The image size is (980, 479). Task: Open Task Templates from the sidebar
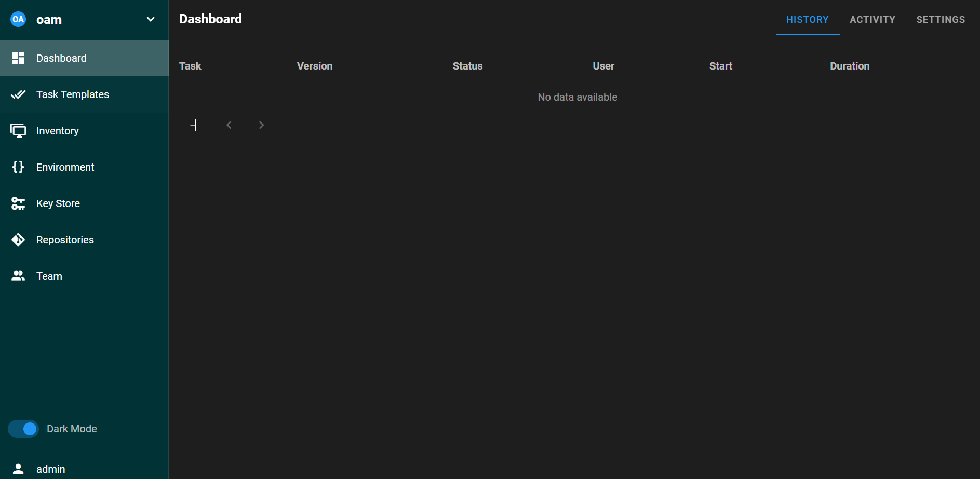click(73, 94)
